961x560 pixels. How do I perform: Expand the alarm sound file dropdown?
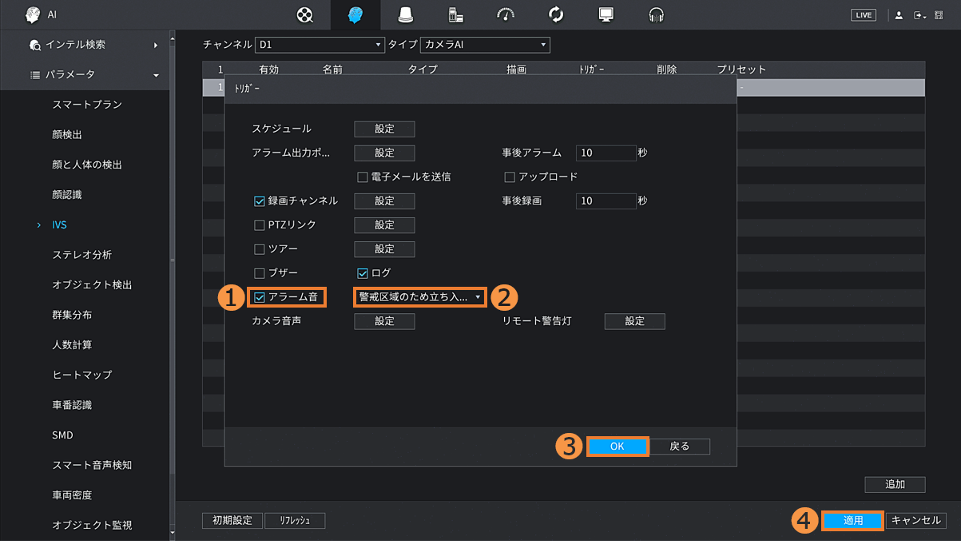pos(420,297)
